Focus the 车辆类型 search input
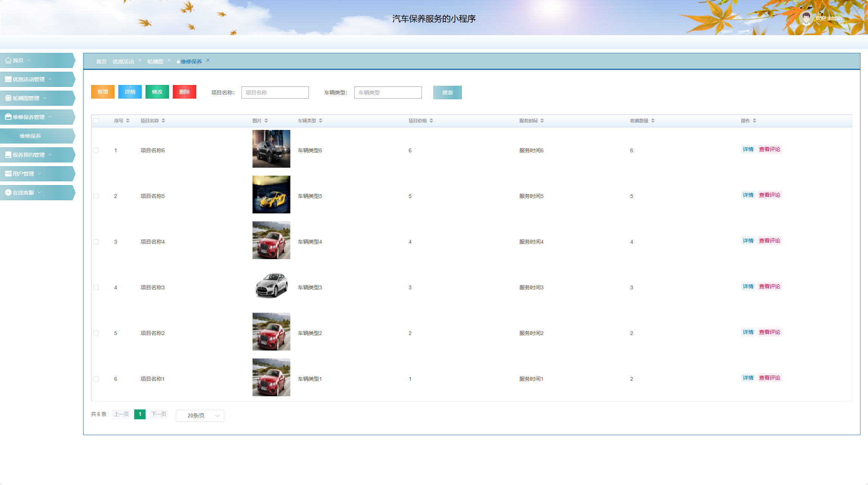Screen dimensions: 868x485 (x=388, y=93)
